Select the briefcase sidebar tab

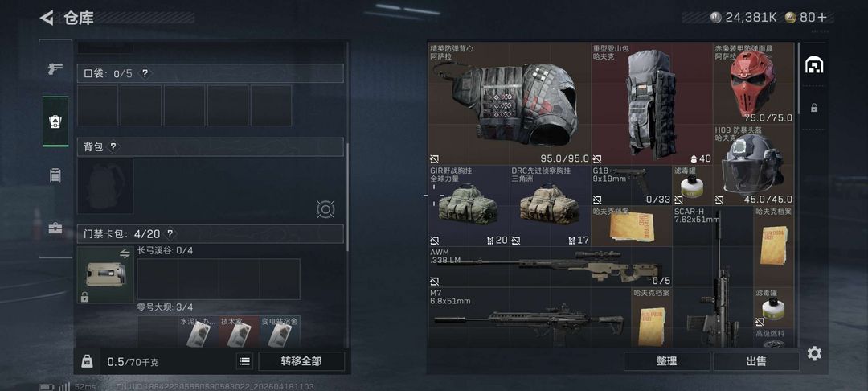55,228
